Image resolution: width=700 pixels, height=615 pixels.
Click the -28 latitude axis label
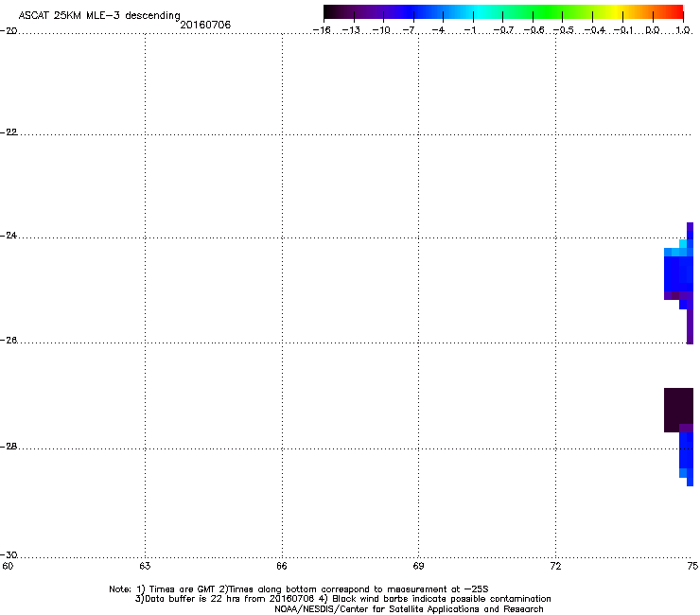click(9, 447)
